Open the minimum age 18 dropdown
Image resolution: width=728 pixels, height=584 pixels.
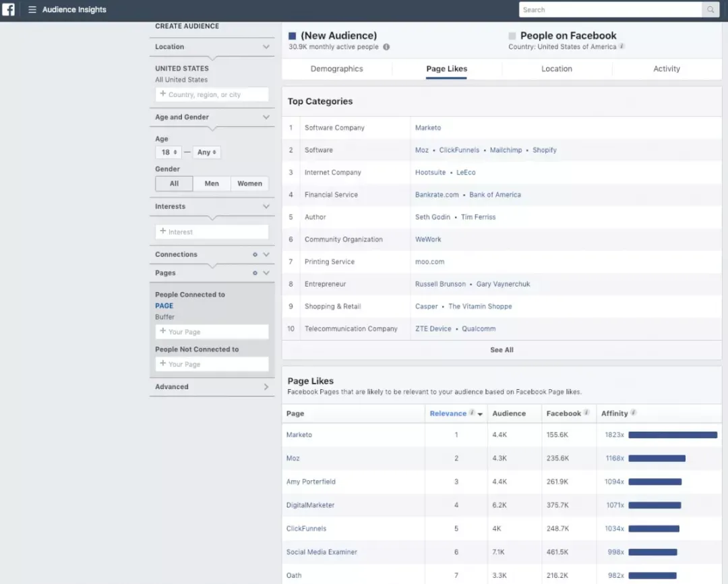[x=169, y=152]
